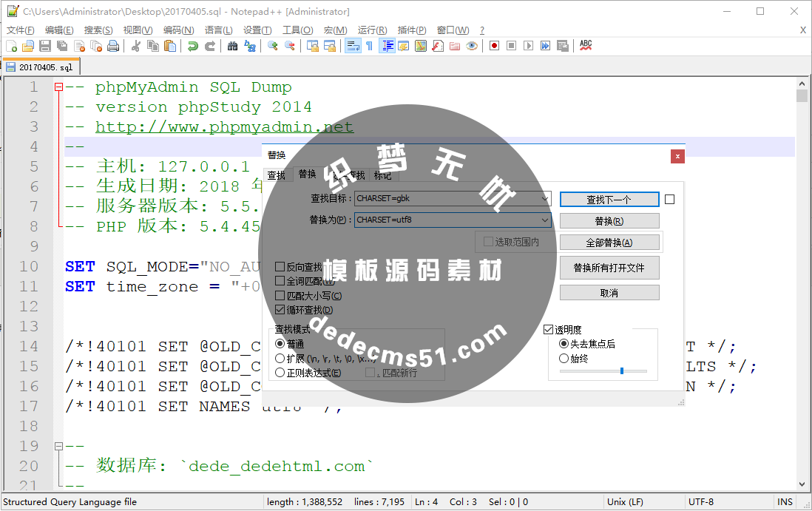Open the 替换为 history dropdown

pos(545,220)
